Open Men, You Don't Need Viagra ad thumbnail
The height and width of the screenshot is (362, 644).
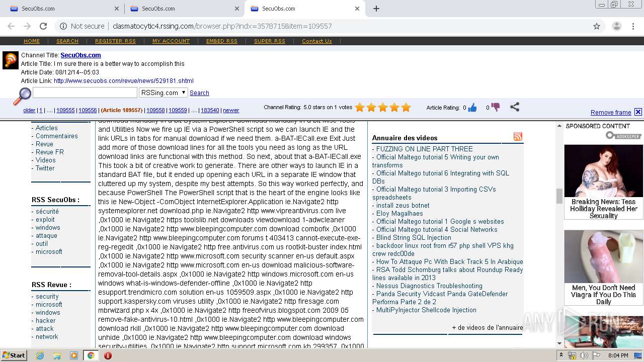603,256
